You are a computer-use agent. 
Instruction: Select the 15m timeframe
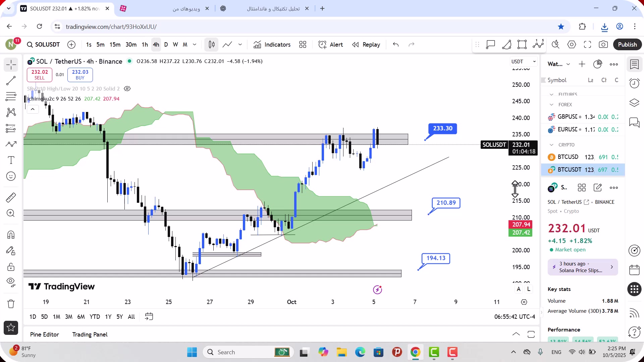click(115, 45)
